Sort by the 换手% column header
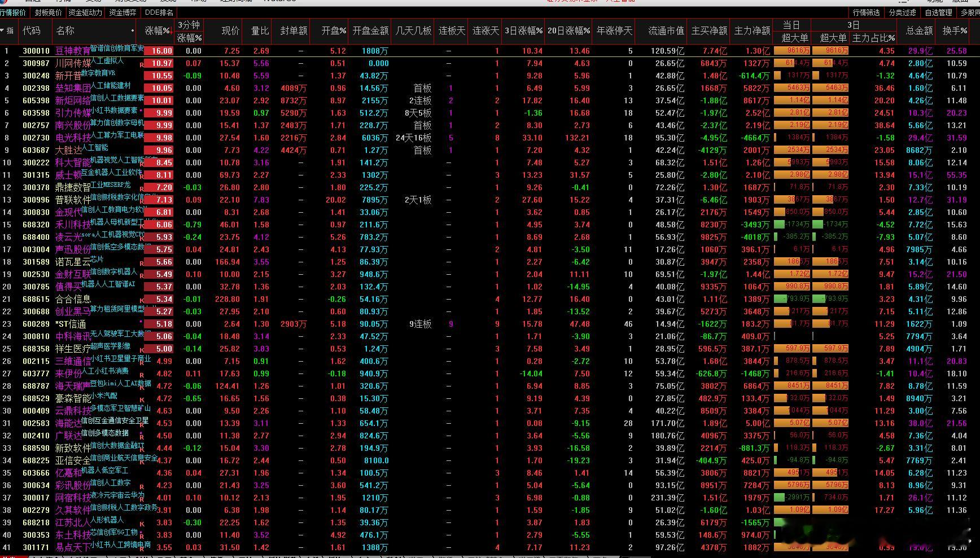 pyautogui.click(x=955, y=31)
